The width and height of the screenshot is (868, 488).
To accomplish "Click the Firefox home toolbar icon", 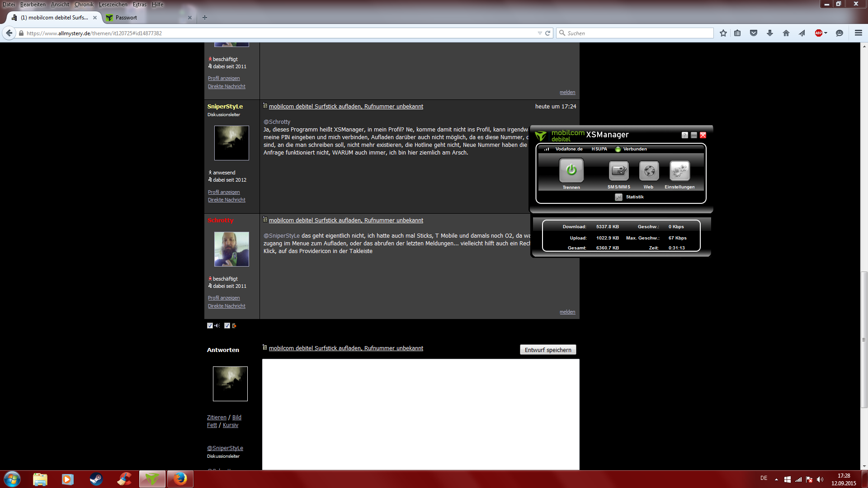I will click(x=786, y=33).
